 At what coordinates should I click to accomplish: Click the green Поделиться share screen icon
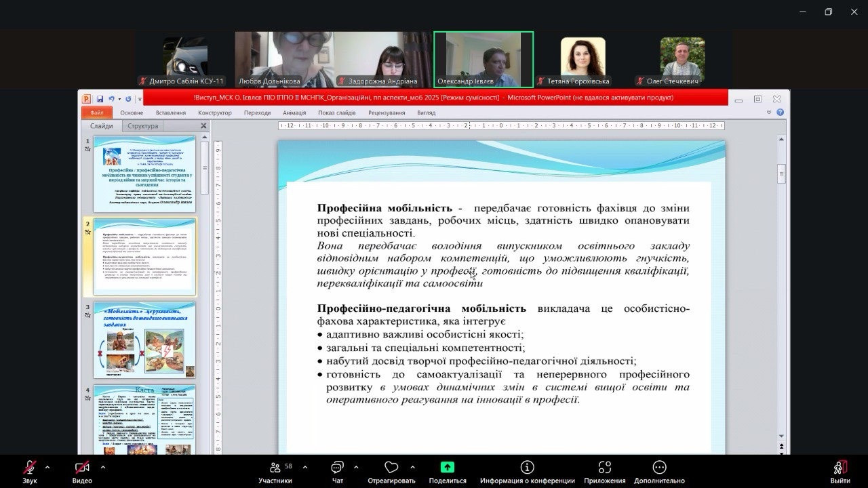[x=447, y=467]
